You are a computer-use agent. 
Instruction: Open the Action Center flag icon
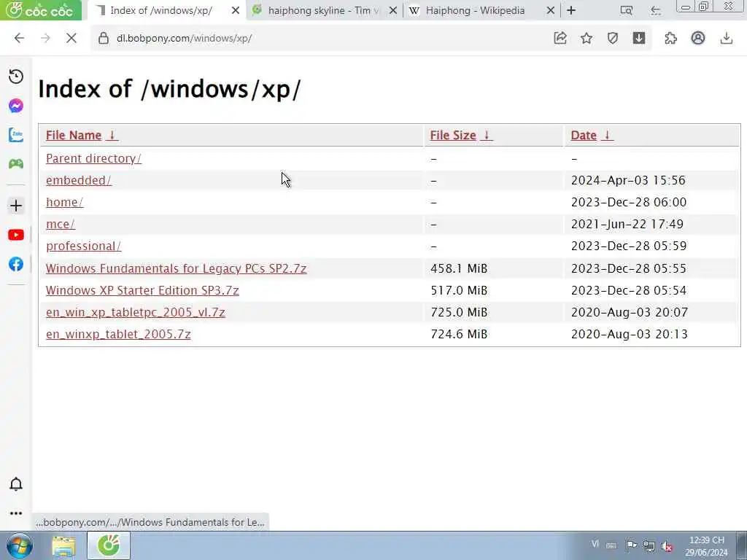631,545
